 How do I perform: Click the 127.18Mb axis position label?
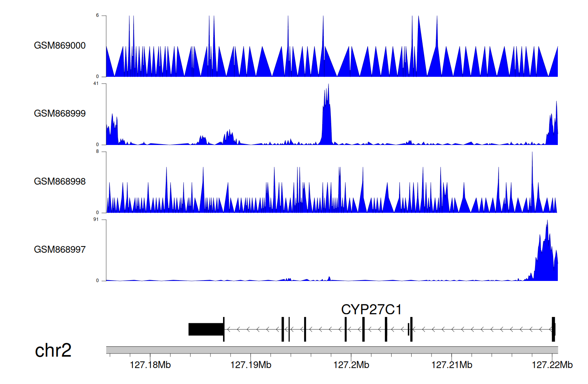(x=150, y=365)
